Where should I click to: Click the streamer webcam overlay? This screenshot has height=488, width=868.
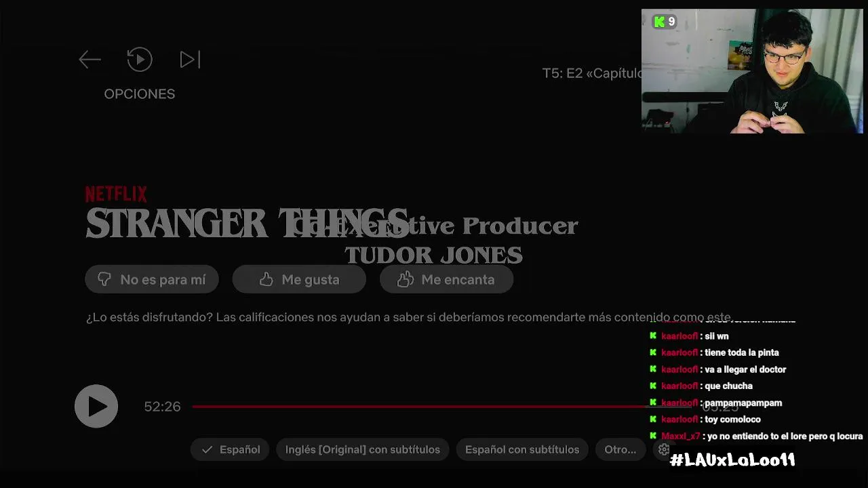(752, 71)
